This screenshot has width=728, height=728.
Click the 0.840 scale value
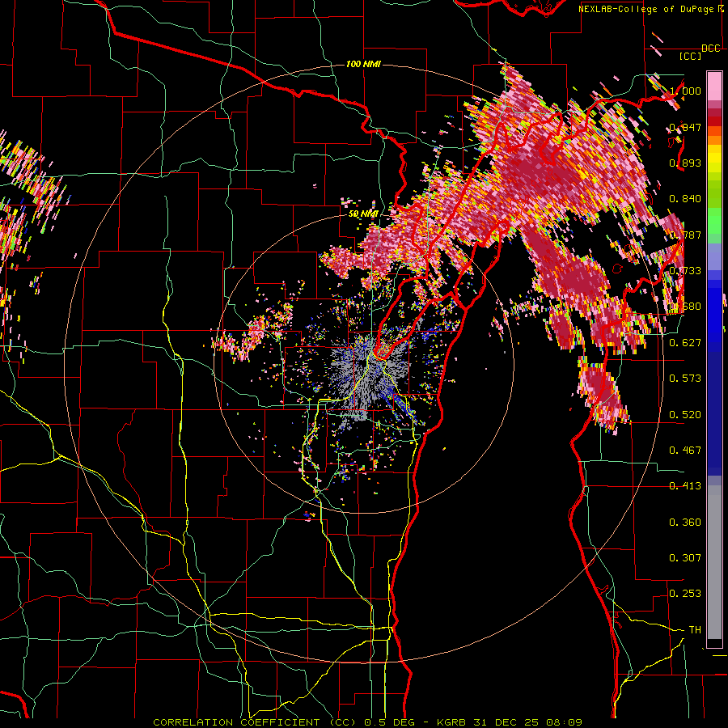(x=685, y=199)
